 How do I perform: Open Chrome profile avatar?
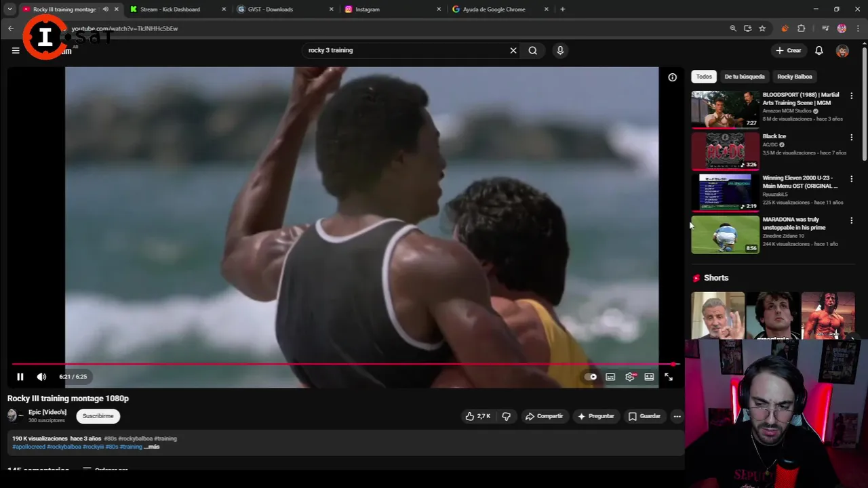[x=842, y=28]
